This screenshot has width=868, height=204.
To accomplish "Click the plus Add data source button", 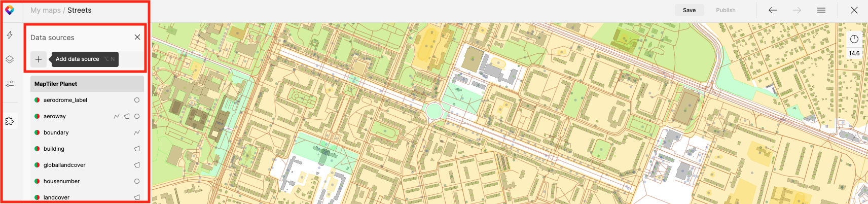I will pos(39,59).
